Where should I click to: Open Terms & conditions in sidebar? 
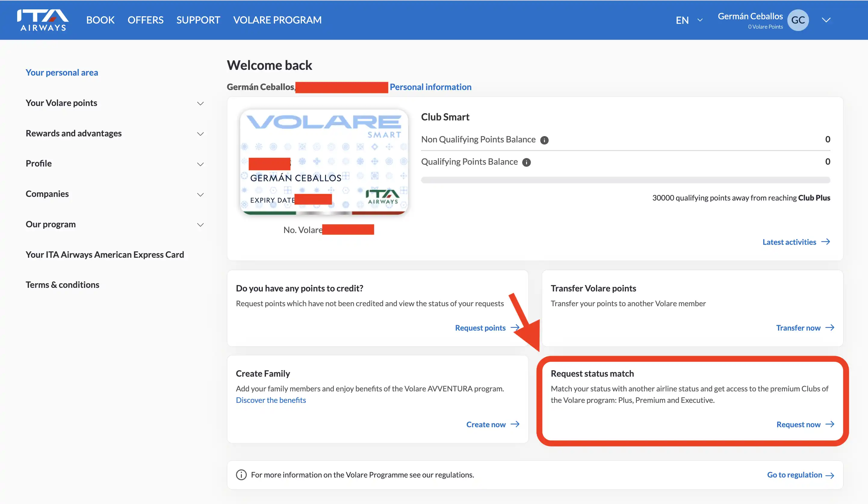coord(62,285)
